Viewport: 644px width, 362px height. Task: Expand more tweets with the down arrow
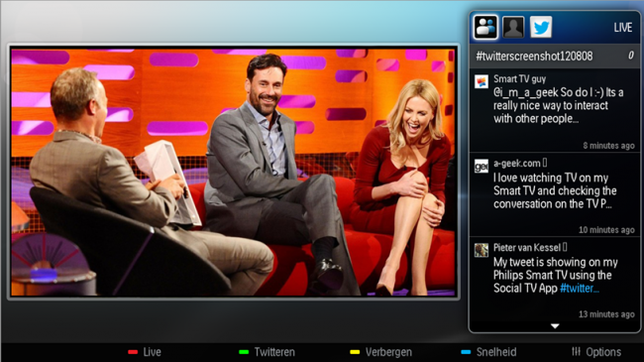555,326
